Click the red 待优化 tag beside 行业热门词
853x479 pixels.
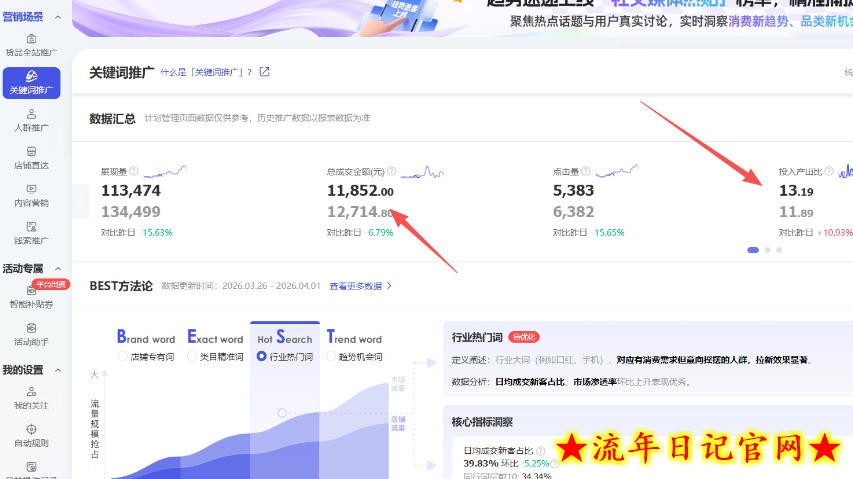(524, 337)
